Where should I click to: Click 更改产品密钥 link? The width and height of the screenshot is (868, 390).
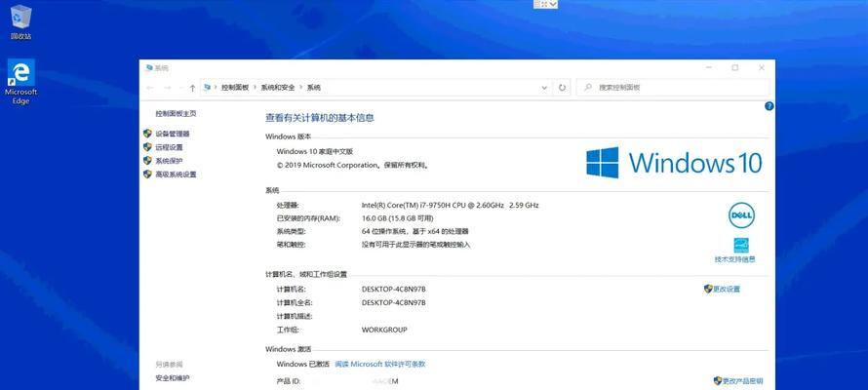[x=742, y=381]
